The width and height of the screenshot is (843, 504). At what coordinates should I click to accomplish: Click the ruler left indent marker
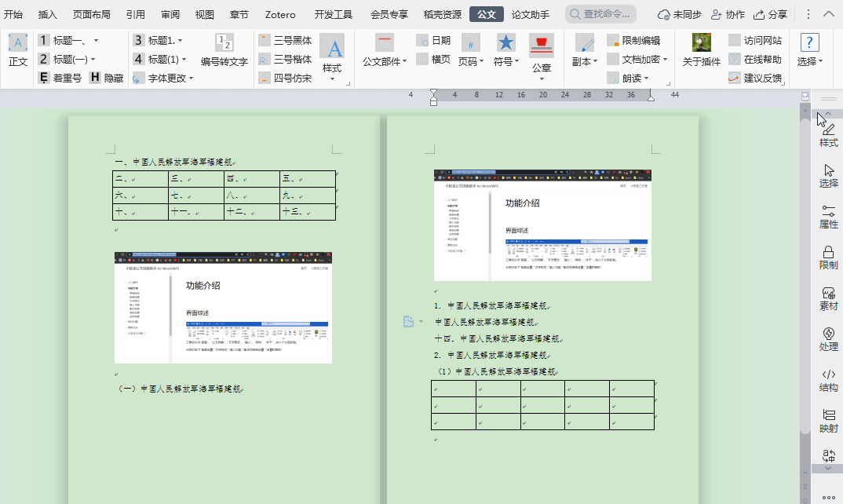(x=434, y=97)
